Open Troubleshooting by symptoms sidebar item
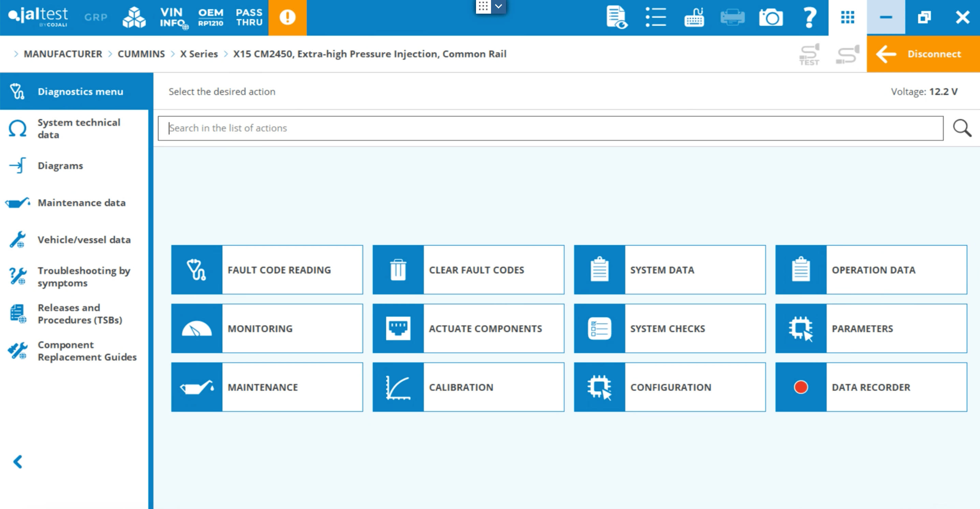The image size is (980, 509). click(x=84, y=277)
